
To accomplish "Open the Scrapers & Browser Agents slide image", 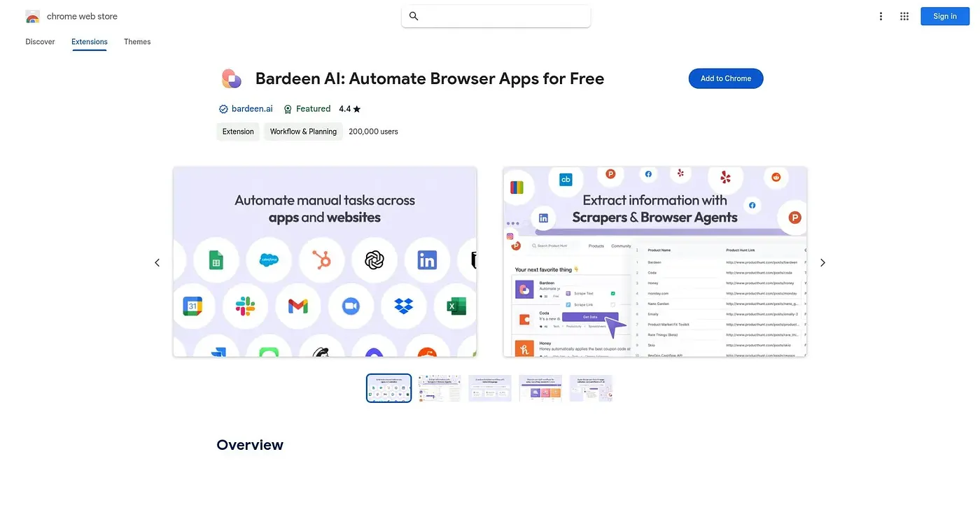I will (x=655, y=262).
